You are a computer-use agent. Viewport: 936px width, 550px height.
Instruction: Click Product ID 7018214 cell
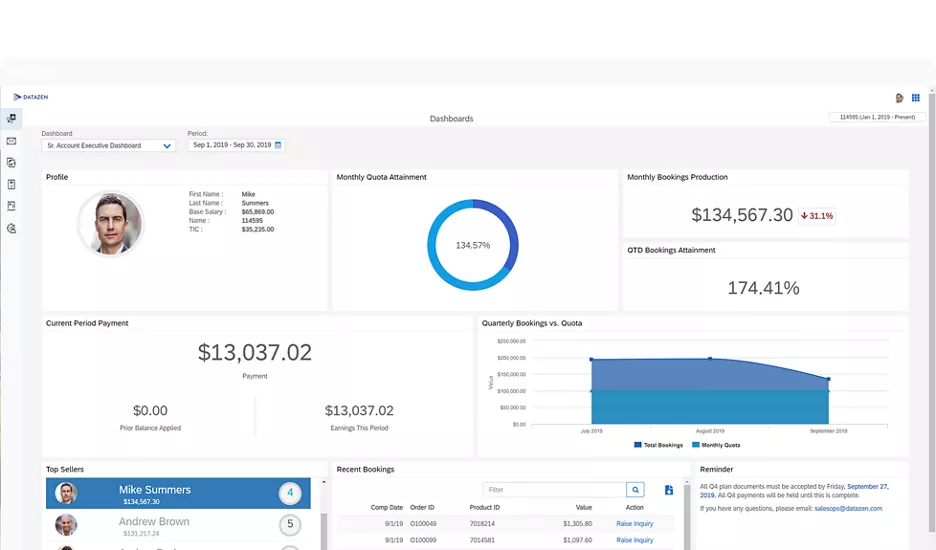[x=482, y=524]
